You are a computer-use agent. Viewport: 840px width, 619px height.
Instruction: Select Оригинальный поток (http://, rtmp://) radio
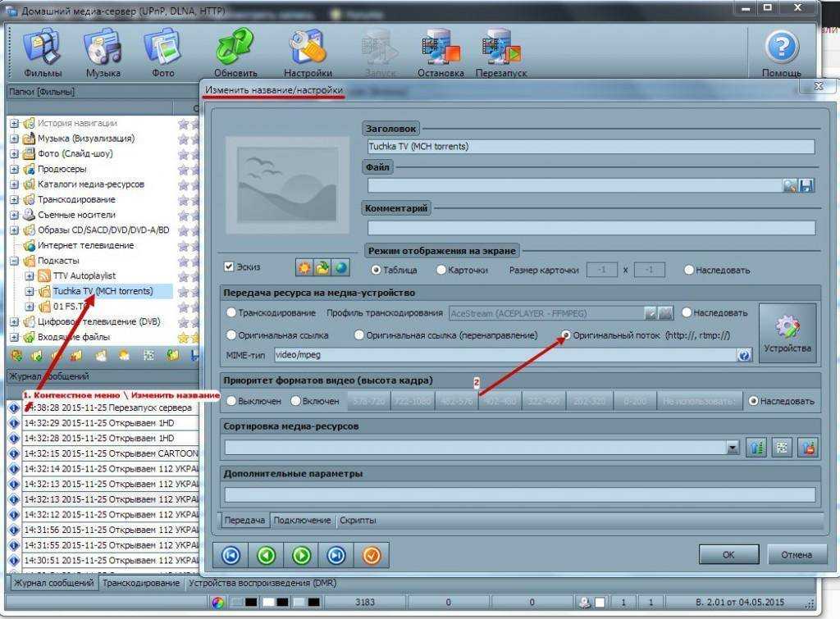pos(566,335)
